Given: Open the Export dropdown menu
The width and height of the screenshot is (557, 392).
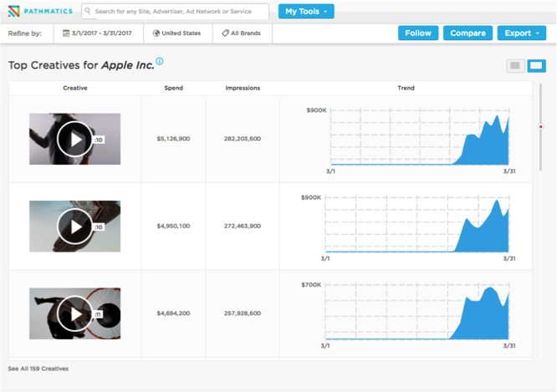Looking at the screenshot, I should (521, 33).
